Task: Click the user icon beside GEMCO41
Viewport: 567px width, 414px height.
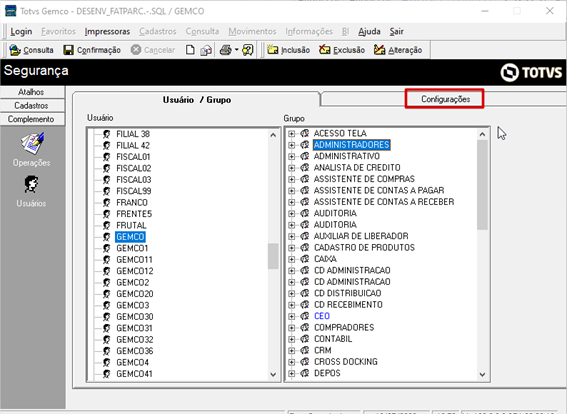Action: (107, 374)
